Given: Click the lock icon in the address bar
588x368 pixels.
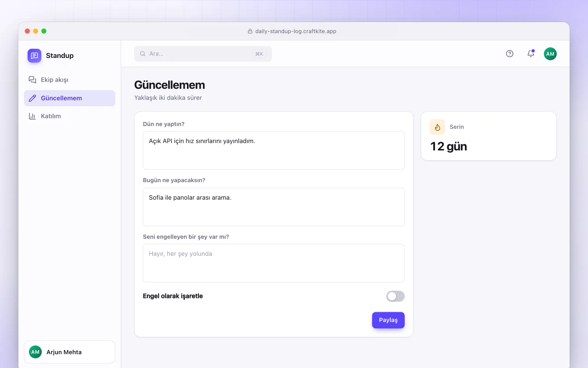Looking at the screenshot, I should pyautogui.click(x=250, y=31).
